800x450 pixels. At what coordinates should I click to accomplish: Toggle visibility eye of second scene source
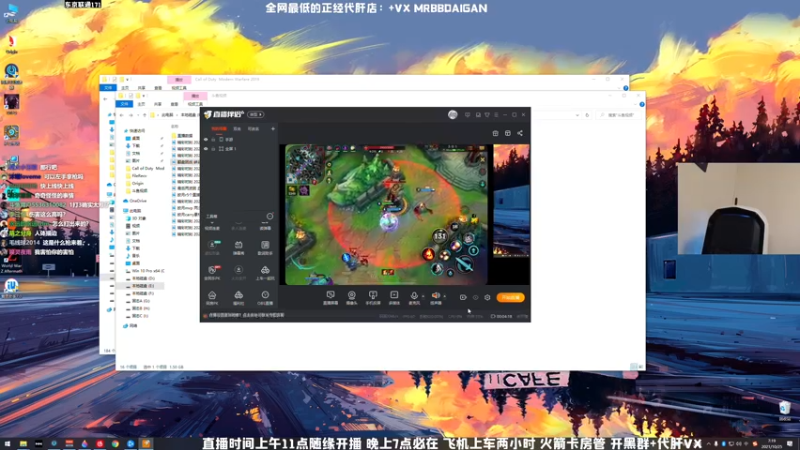pyautogui.click(x=206, y=148)
